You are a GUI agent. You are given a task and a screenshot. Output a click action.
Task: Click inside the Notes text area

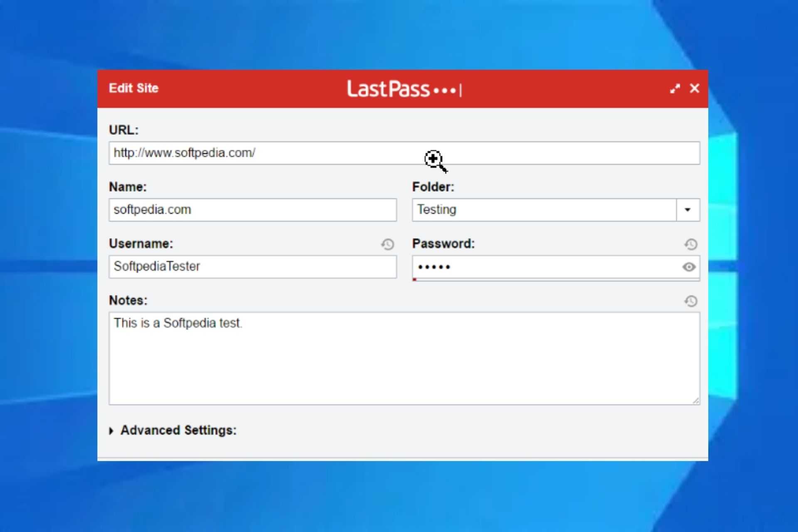pyautogui.click(x=404, y=359)
